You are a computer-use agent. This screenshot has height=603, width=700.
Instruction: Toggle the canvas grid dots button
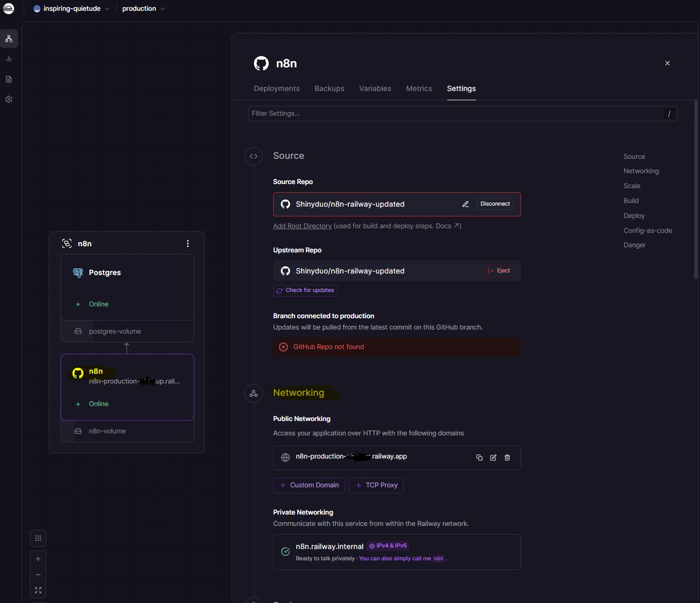coord(38,538)
